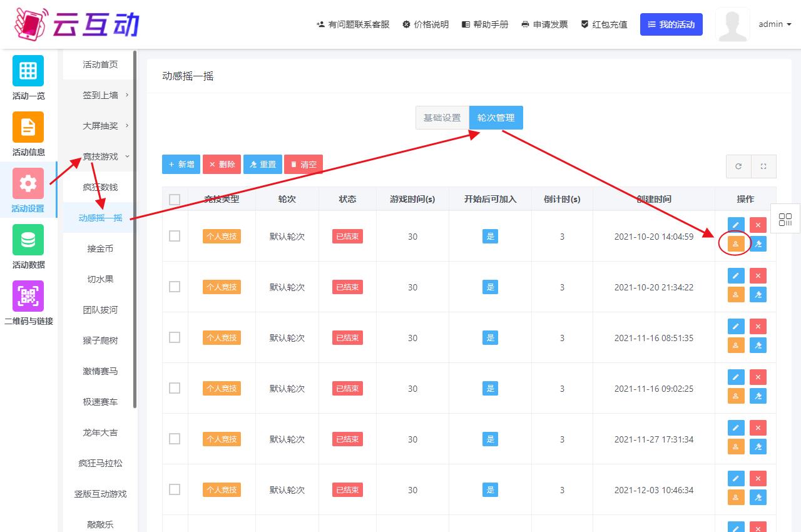801x532 pixels.
Task: Click the 创建时间 column header
Action: 654,199
